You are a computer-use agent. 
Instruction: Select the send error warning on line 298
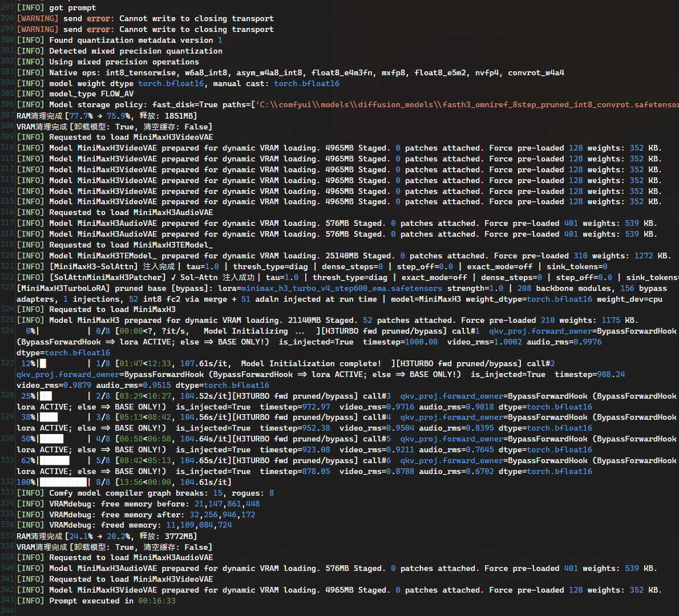[145, 19]
